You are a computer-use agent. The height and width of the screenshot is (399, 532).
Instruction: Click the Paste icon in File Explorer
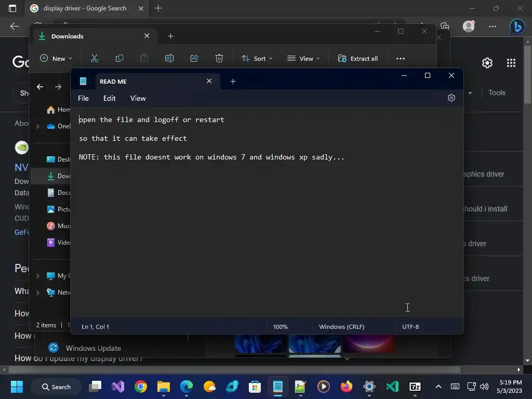144,58
